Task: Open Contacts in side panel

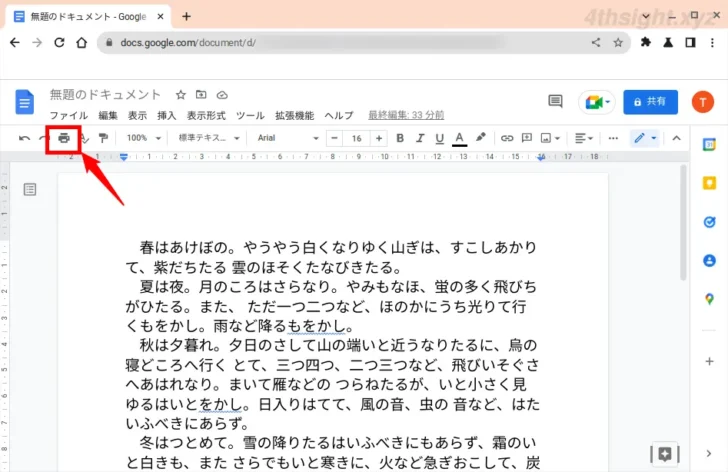Action: point(709,260)
